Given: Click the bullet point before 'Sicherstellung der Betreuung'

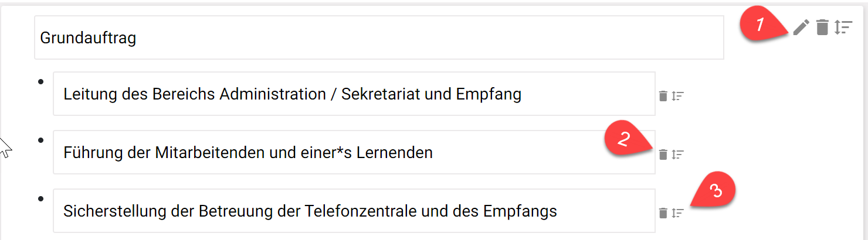Looking at the screenshot, I should (x=40, y=198).
